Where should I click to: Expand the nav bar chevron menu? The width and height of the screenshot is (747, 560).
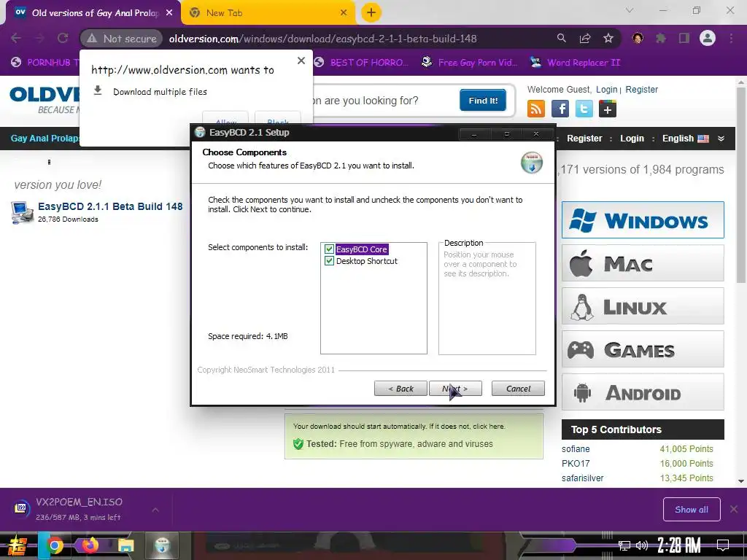[x=721, y=139]
